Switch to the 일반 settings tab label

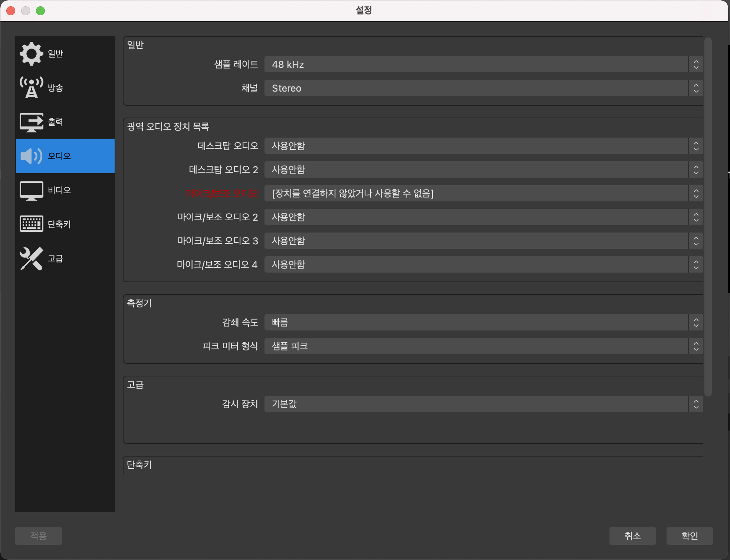[55, 54]
